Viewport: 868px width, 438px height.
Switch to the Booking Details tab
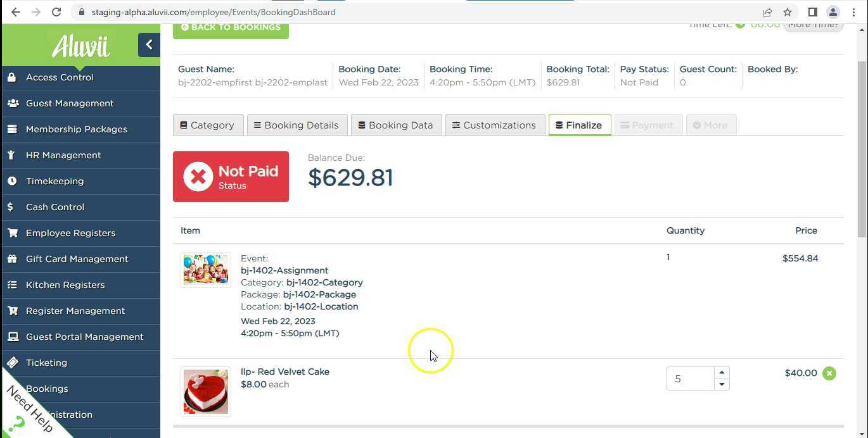pyautogui.click(x=297, y=125)
